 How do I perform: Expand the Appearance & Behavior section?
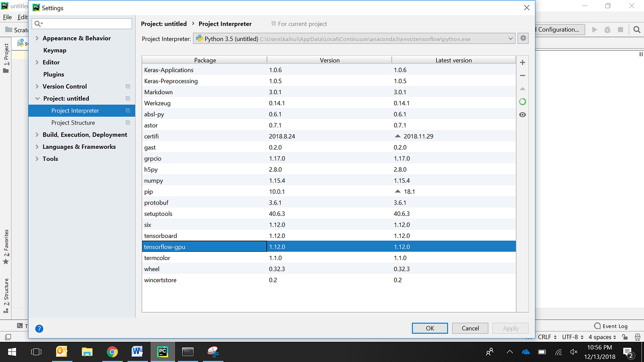coord(37,38)
